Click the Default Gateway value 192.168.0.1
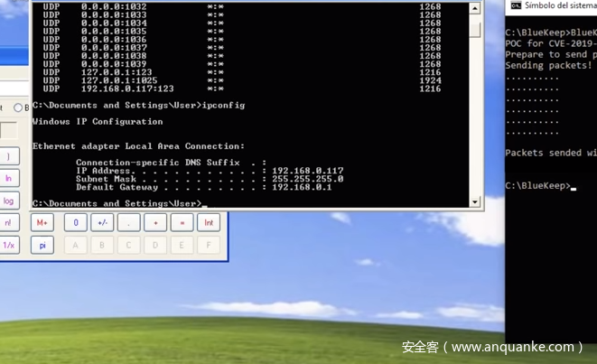The height and width of the screenshot is (364, 597). click(x=302, y=187)
